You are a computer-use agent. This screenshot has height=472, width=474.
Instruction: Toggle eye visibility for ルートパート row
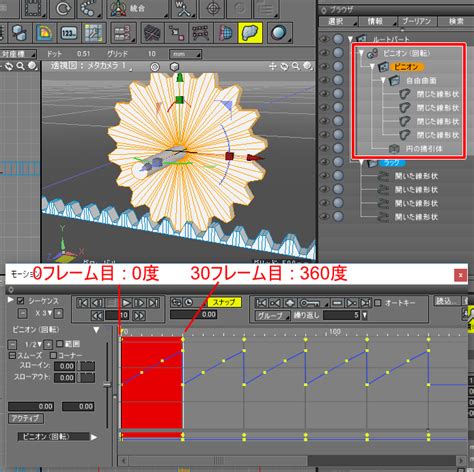point(324,39)
